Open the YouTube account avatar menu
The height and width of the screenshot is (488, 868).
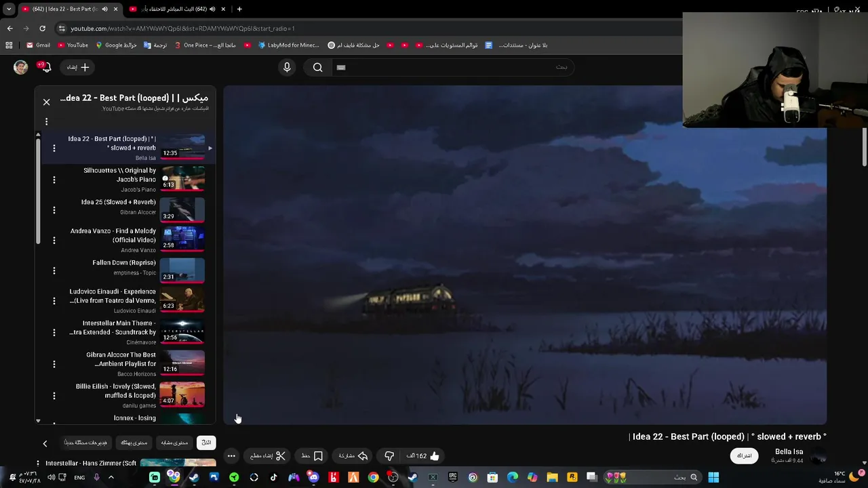coord(21,67)
